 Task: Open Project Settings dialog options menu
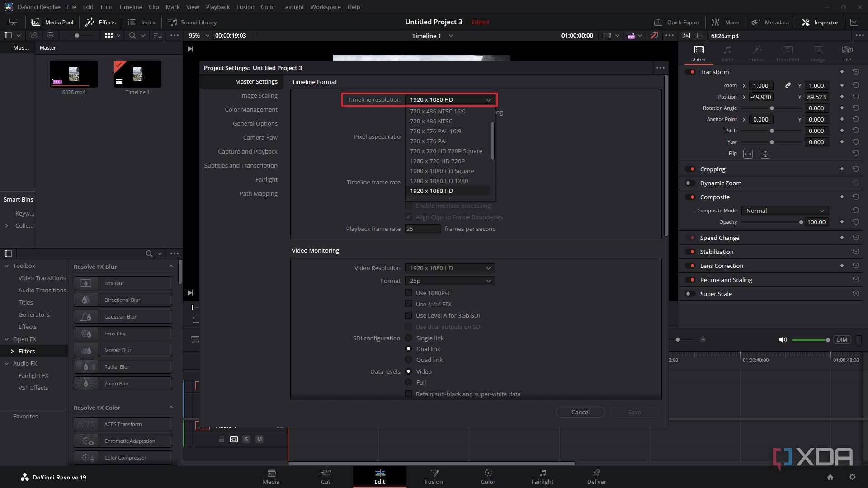click(x=660, y=68)
